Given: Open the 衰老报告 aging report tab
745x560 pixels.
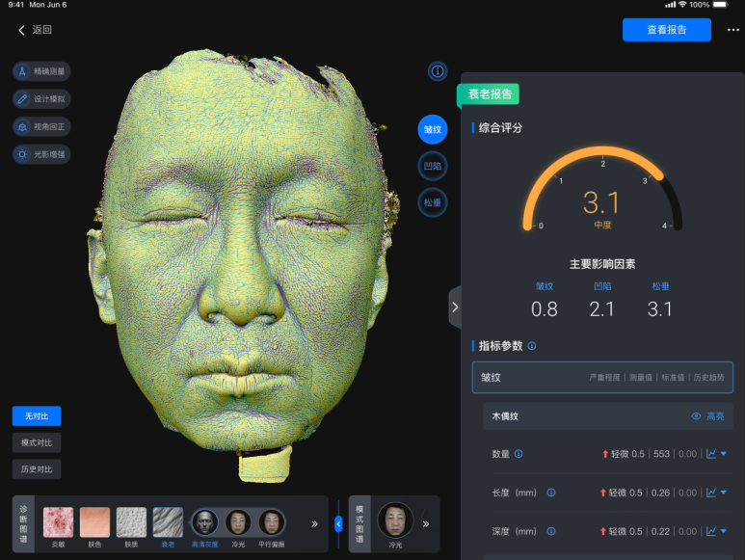Looking at the screenshot, I should (x=489, y=94).
